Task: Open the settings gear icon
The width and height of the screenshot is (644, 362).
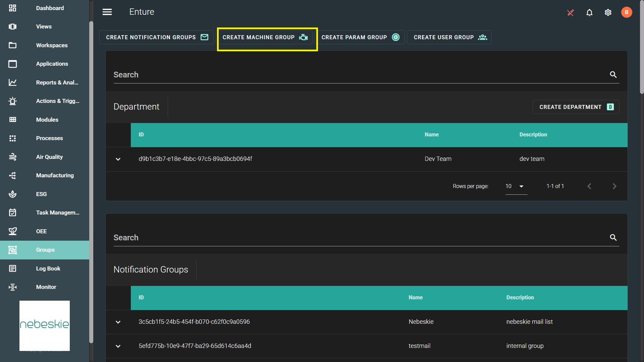Action: pyautogui.click(x=608, y=12)
